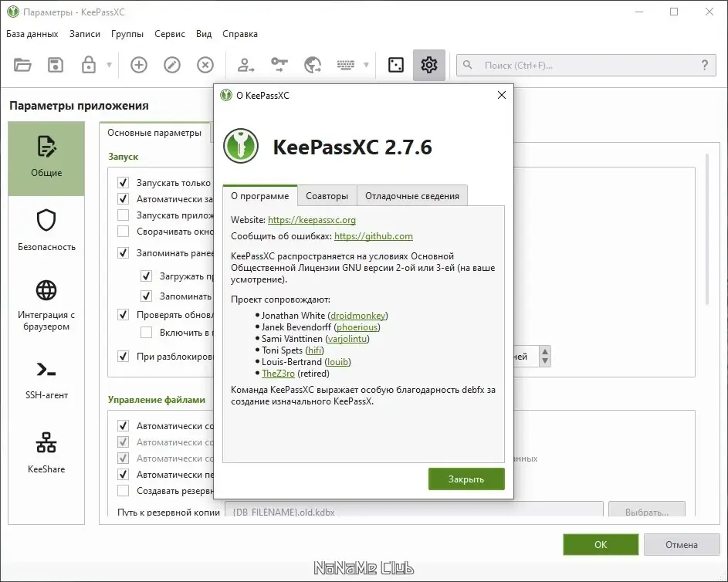Toggle Загружать checkbox
This screenshot has height=582, width=728.
coord(146,276)
